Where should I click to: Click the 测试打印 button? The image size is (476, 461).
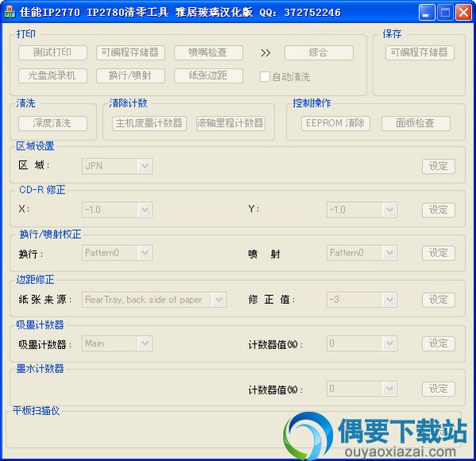coord(52,53)
